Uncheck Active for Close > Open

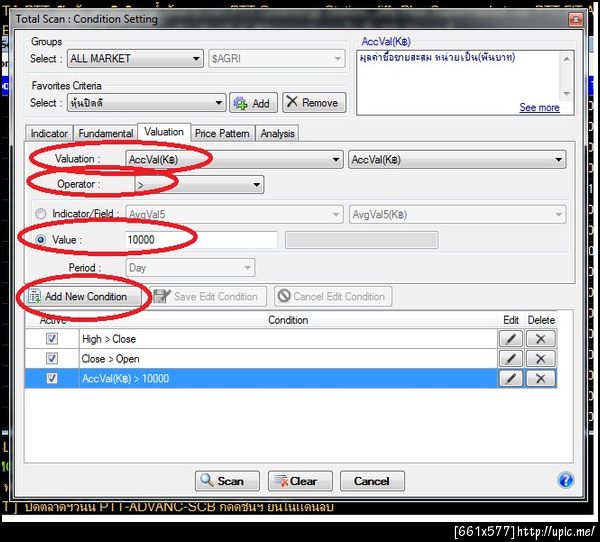[52, 359]
